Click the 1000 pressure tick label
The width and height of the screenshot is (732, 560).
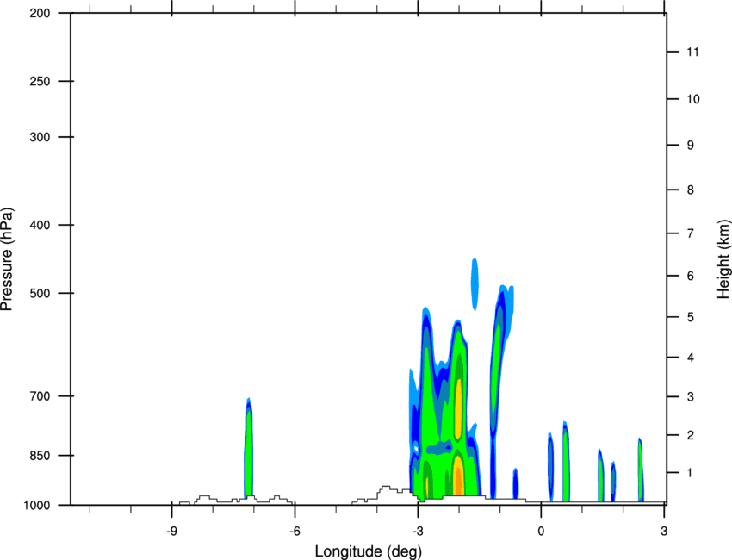click(x=37, y=506)
